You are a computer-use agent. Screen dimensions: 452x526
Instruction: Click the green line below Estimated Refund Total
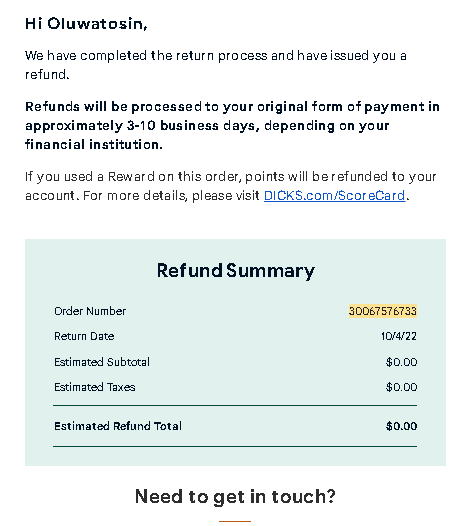click(235, 446)
